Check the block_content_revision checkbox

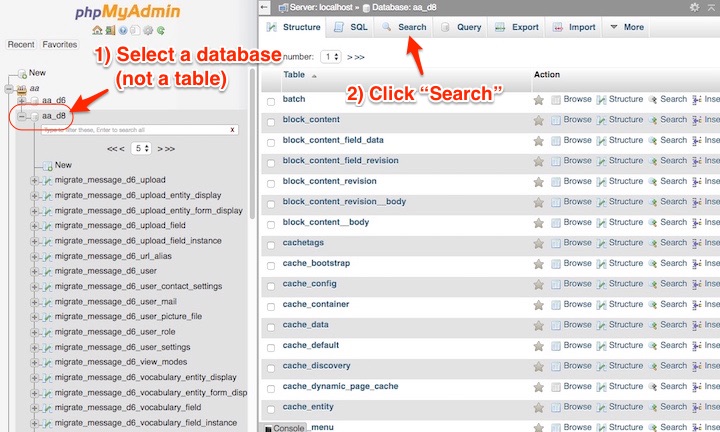[271, 184]
